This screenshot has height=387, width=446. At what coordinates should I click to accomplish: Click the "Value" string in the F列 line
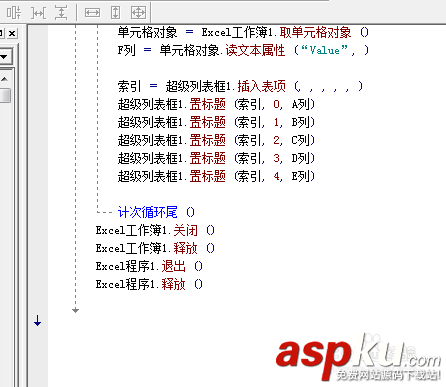[324, 50]
